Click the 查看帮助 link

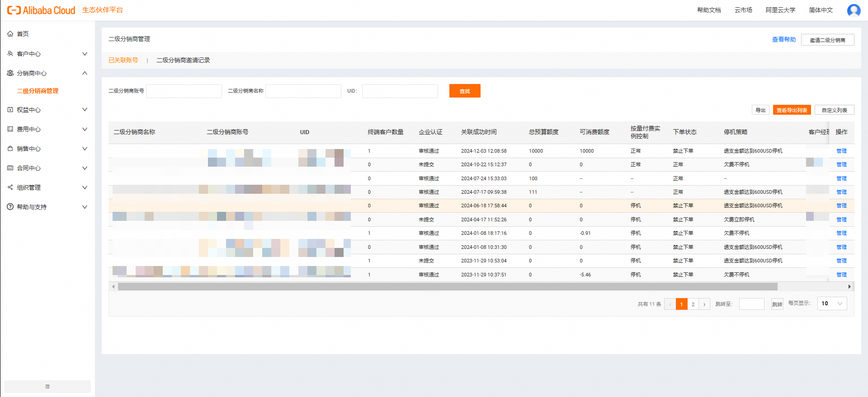784,40
